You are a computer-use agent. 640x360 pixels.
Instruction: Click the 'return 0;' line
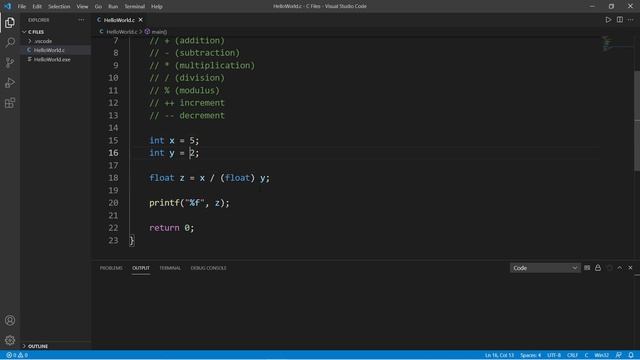pos(171,228)
